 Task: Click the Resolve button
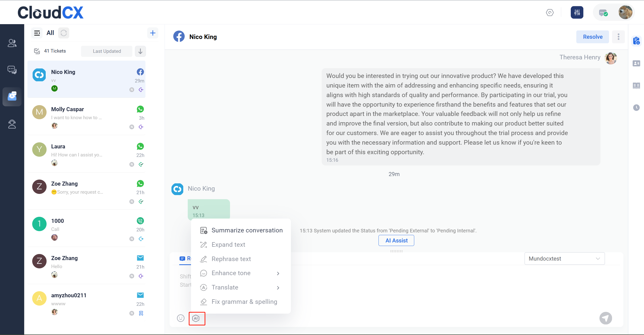pyautogui.click(x=592, y=37)
